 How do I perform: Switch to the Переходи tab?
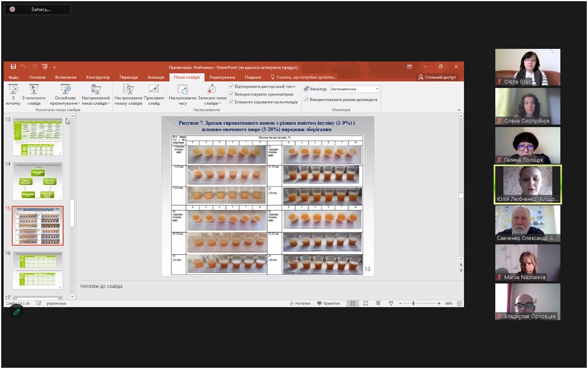129,77
